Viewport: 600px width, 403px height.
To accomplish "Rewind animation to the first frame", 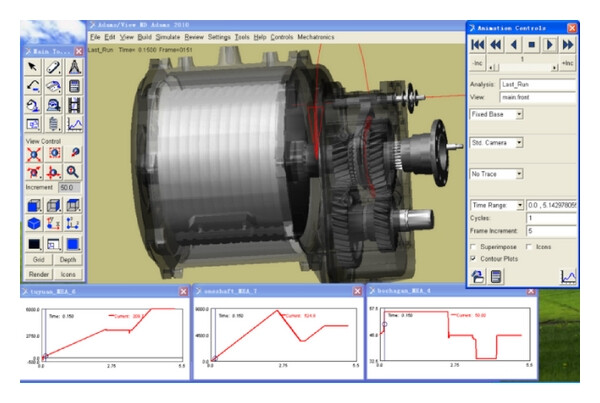I will [478, 45].
